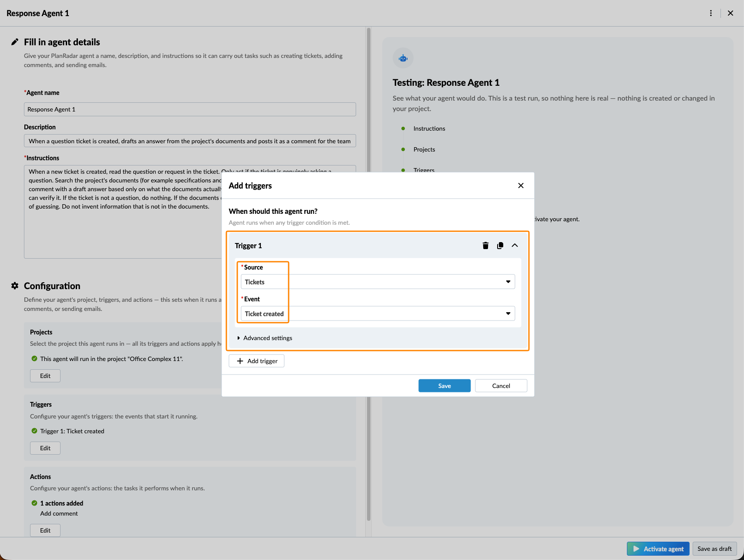The image size is (744, 560).
Task: Open the Event dropdown set to Ticket created
Action: (378, 314)
